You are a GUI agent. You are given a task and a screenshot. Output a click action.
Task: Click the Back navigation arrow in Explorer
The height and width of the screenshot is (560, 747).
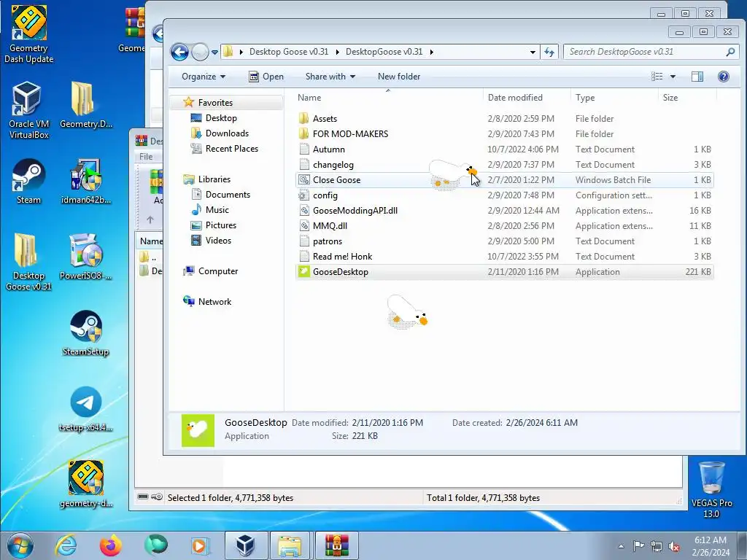pos(179,52)
